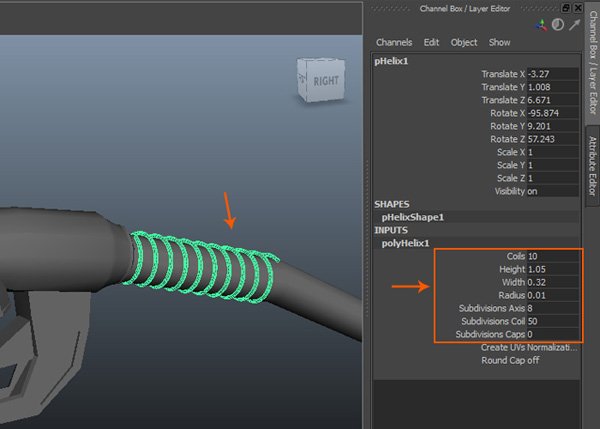Click the Scale Z value field
Viewport: 600px width, 429px height.
553,178
